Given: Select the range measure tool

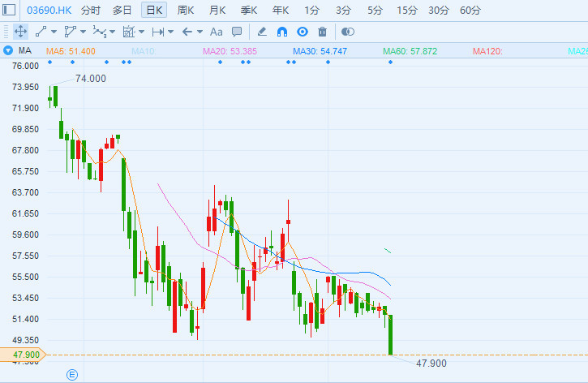Looking at the screenshot, I should (158, 32).
